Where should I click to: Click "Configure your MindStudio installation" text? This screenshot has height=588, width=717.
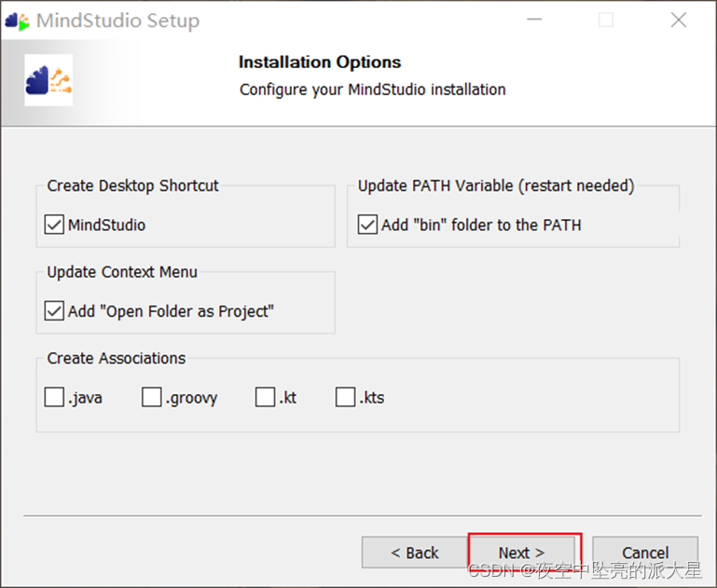(x=373, y=90)
